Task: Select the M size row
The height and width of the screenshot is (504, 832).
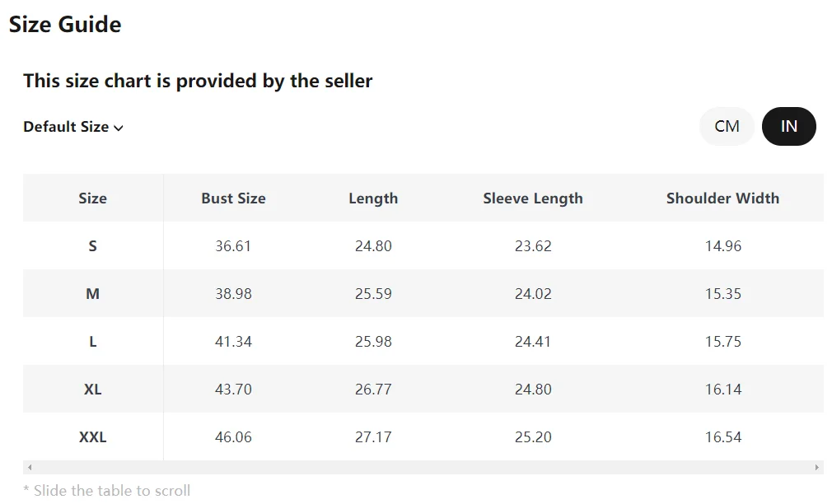Action: click(x=92, y=294)
